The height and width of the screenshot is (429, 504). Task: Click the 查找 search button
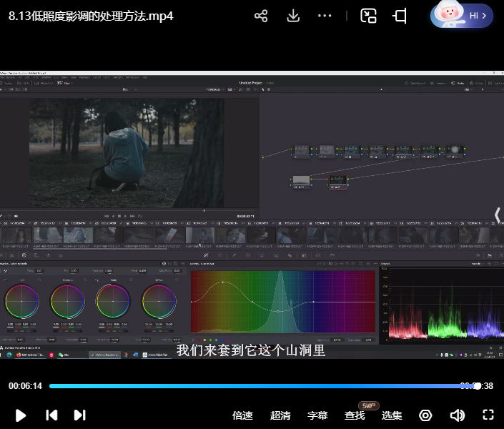(x=355, y=415)
